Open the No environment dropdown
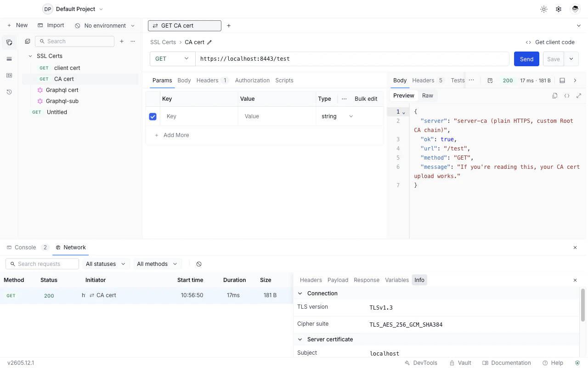Screen dimensions: 588x368 (x=105, y=26)
